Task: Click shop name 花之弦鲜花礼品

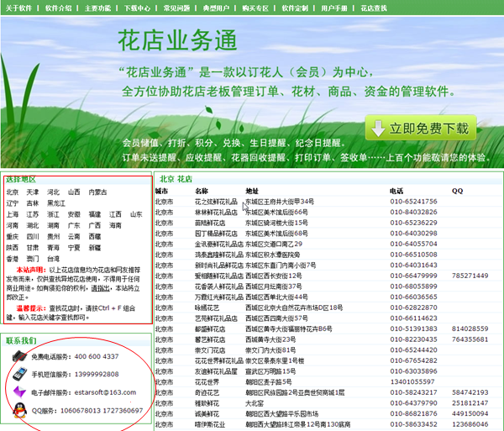Action: (x=216, y=202)
